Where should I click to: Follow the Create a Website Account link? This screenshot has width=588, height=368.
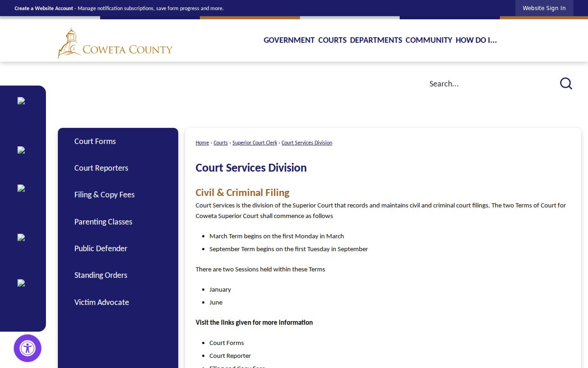44,8
